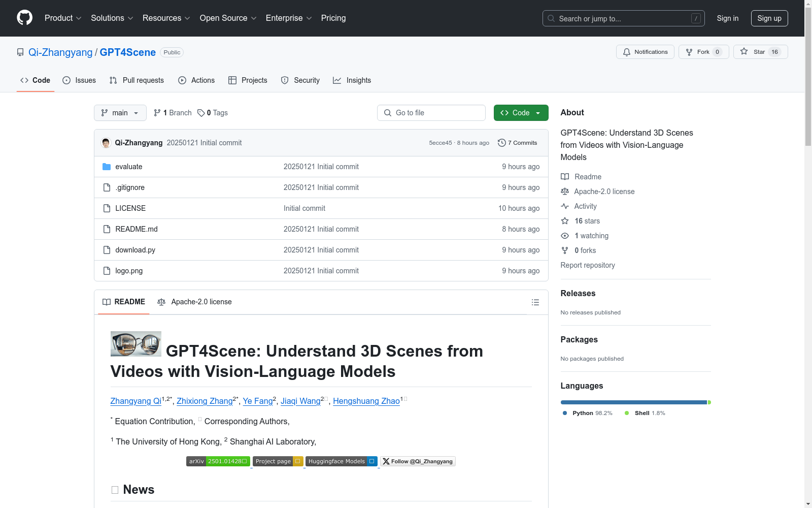
Task: Open the Code tab
Action: (36, 80)
